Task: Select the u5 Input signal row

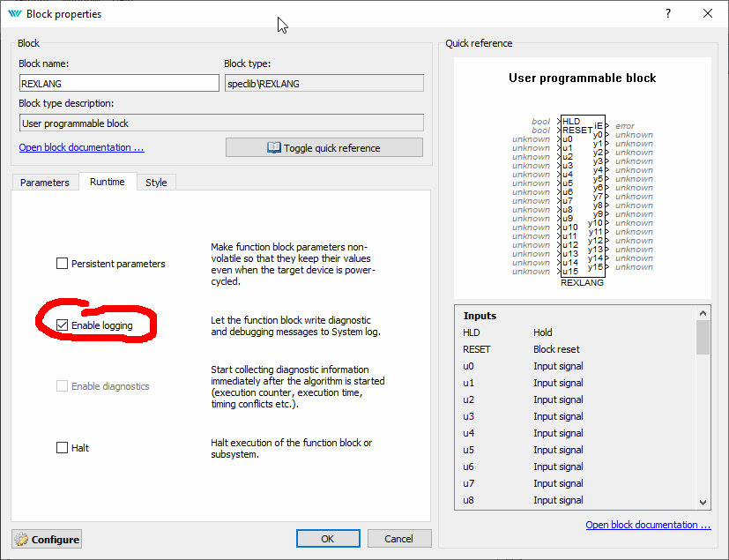Action: (575, 450)
